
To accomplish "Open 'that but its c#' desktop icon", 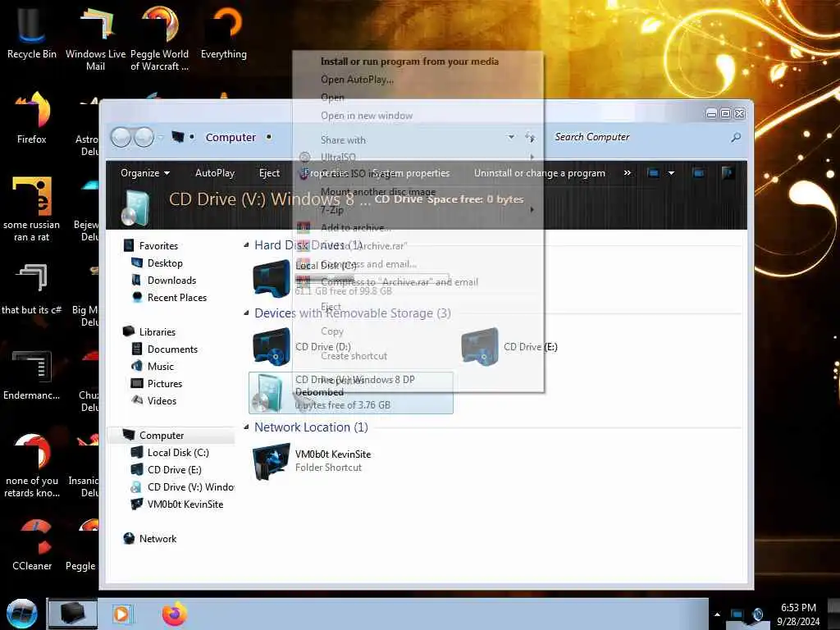I will coord(32,288).
